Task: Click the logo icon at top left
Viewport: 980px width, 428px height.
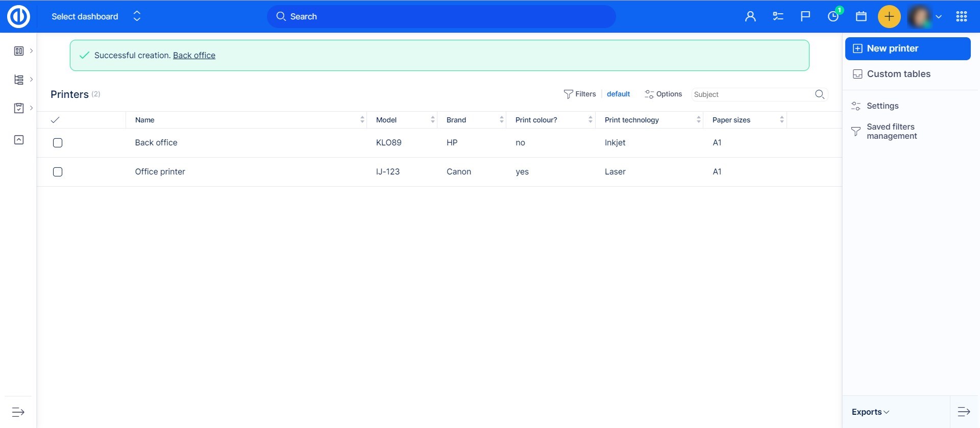Action: [18, 16]
